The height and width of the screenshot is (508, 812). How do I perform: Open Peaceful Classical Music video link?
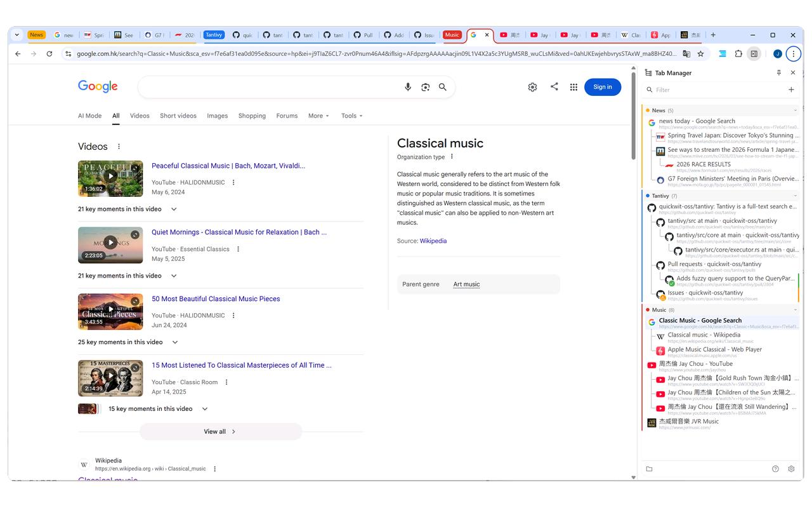point(228,166)
